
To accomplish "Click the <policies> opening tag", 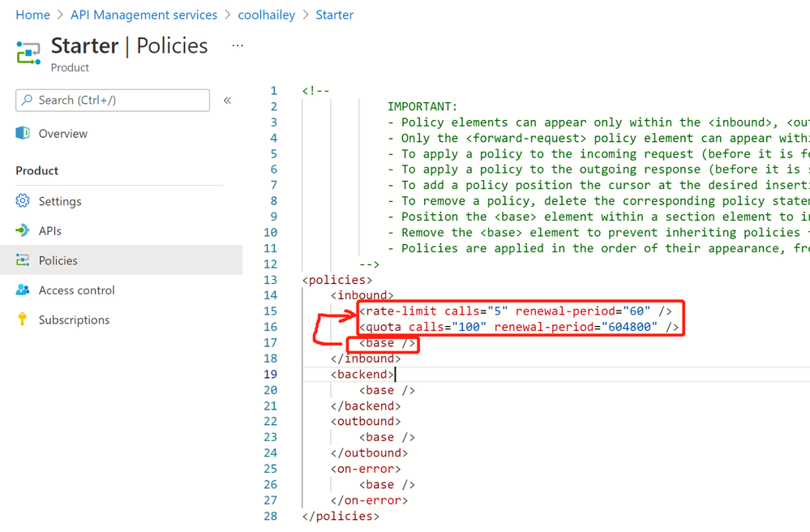I will [336, 280].
